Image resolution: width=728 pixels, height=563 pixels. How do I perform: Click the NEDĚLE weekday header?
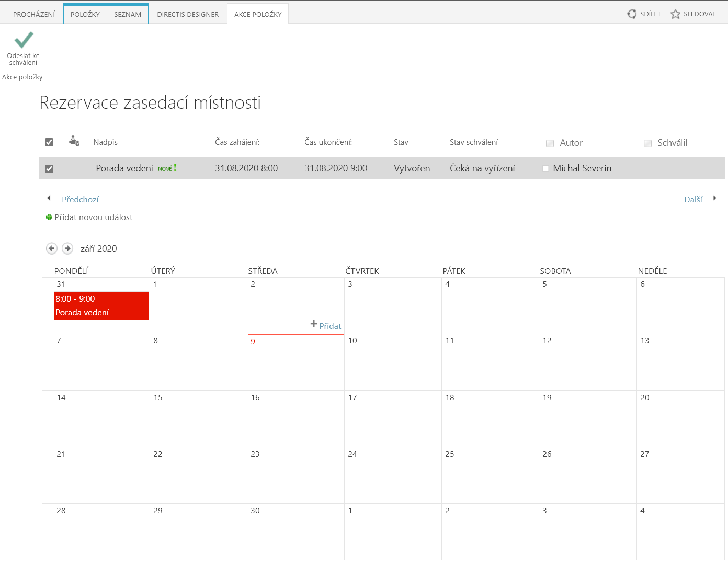(x=652, y=271)
